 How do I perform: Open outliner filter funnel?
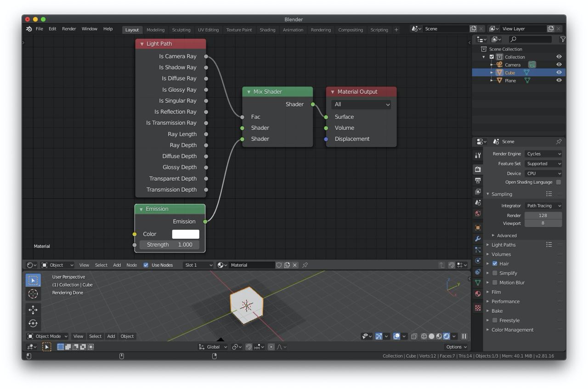click(x=562, y=40)
